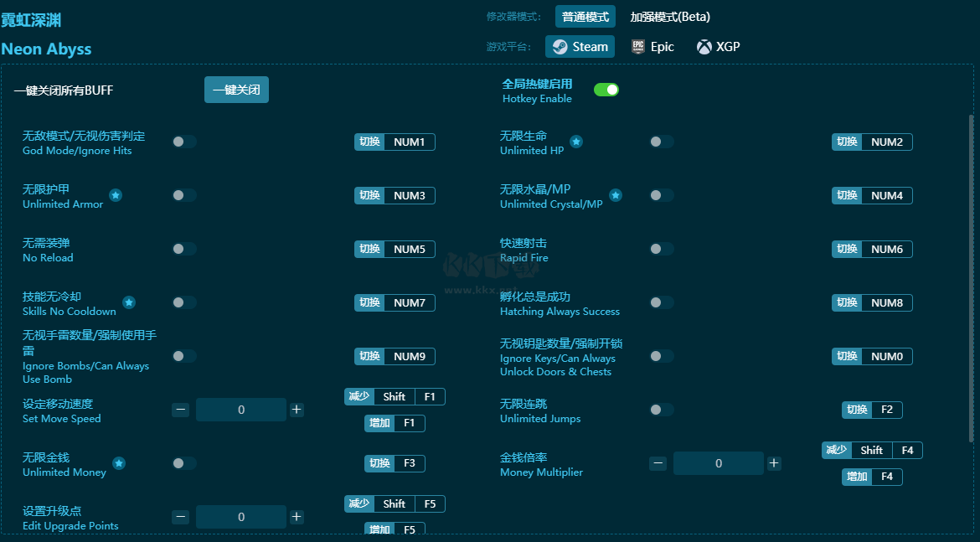This screenshot has width=980, height=542.
Task: Enable Unlimited Money toggle
Action: (184, 463)
